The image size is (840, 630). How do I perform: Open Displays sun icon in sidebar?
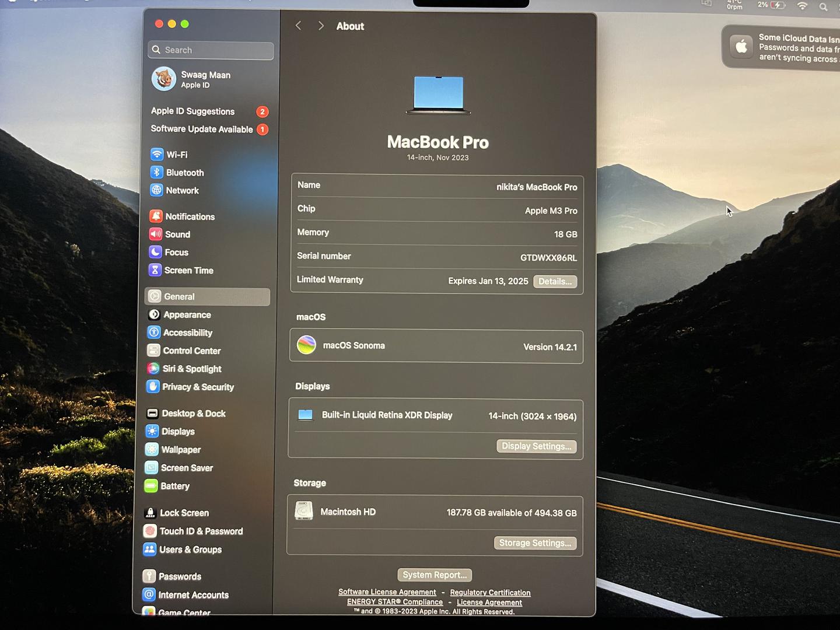pos(152,431)
